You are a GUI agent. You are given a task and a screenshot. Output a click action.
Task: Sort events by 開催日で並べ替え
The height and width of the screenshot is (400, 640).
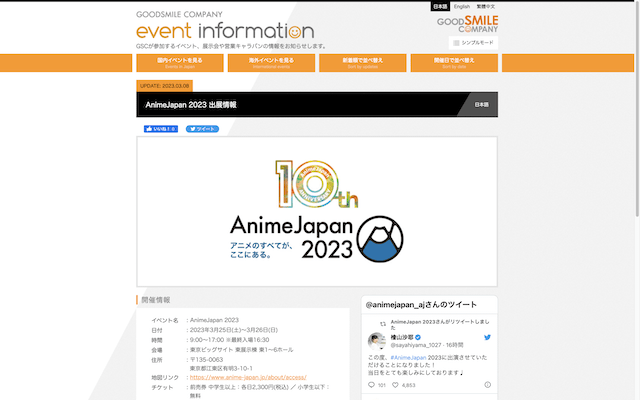(x=454, y=63)
